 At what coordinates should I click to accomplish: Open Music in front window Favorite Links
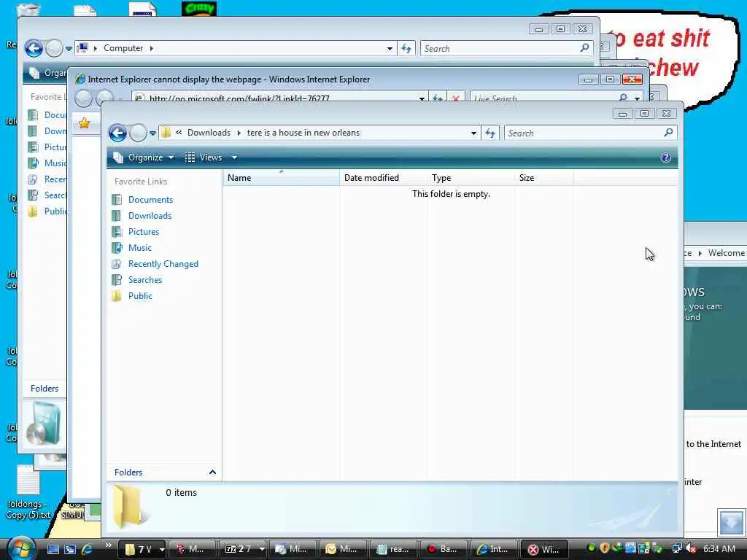click(139, 248)
